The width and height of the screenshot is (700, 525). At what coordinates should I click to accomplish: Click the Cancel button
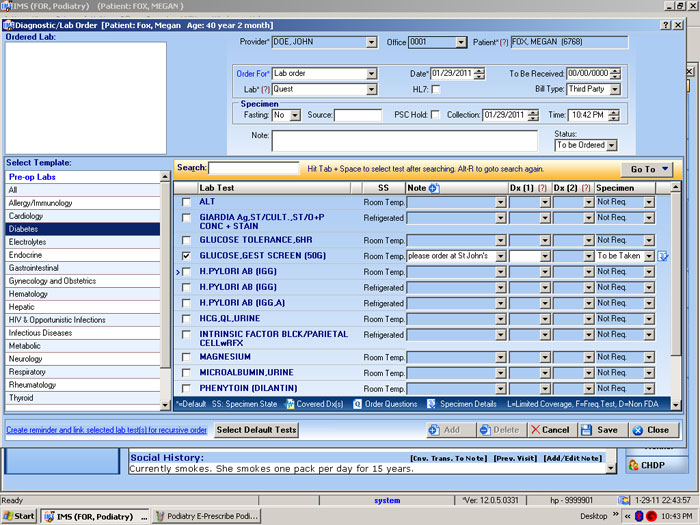coord(553,430)
